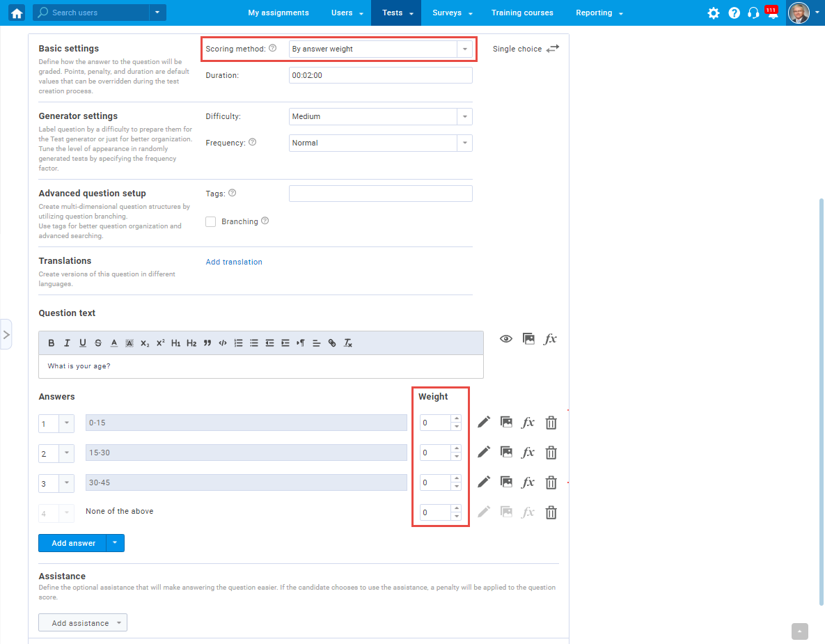Open the text color picker
Screen dimensions: 825x644
pos(113,343)
